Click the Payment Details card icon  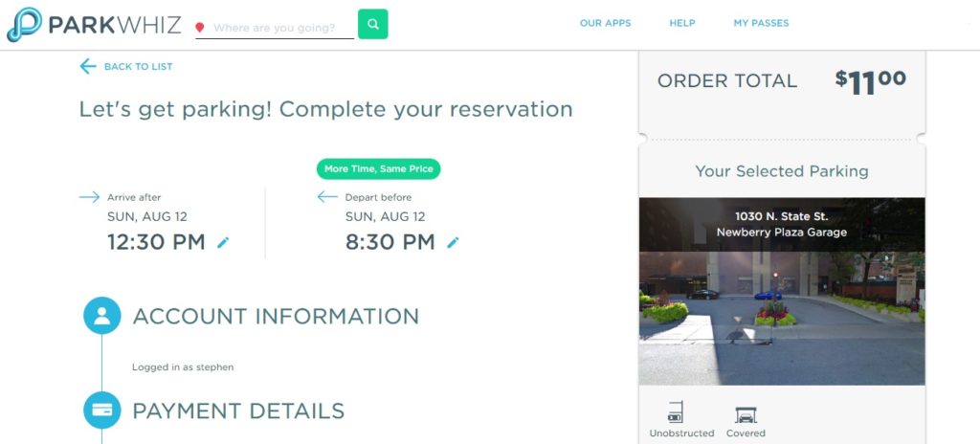point(102,411)
